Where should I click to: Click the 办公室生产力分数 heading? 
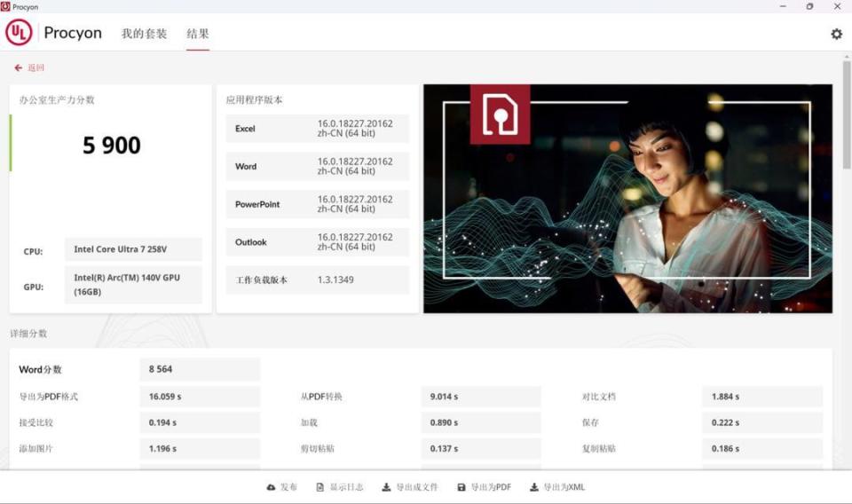click(x=57, y=100)
